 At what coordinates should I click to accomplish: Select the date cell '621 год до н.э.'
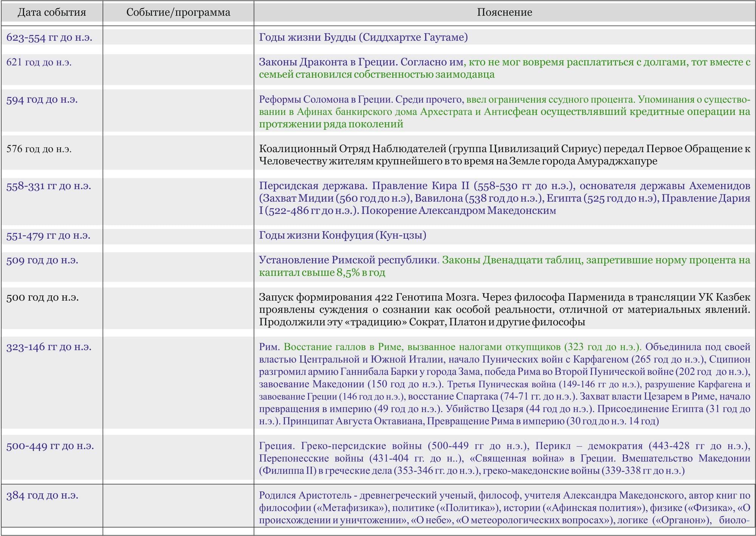click(x=39, y=62)
